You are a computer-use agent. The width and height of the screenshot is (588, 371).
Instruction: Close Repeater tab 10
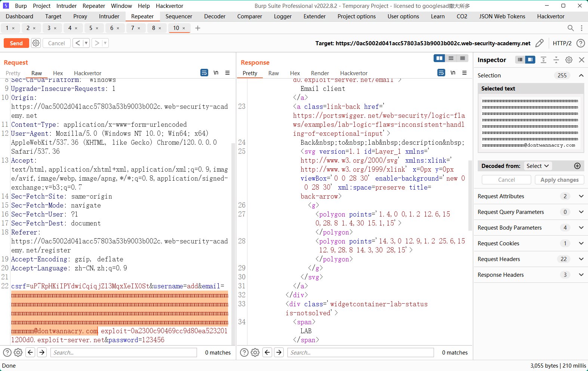coord(184,28)
